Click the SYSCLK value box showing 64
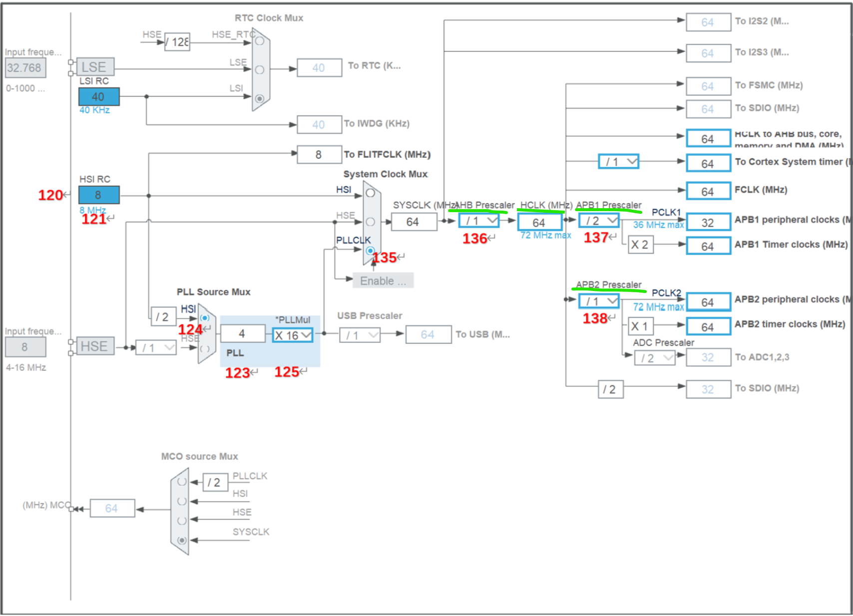Image resolution: width=853 pixels, height=616 pixels. click(413, 222)
